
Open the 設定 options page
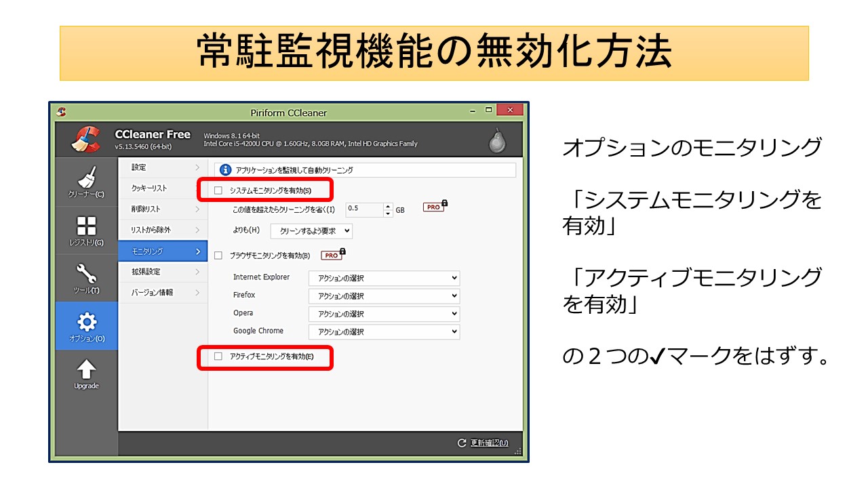163,167
